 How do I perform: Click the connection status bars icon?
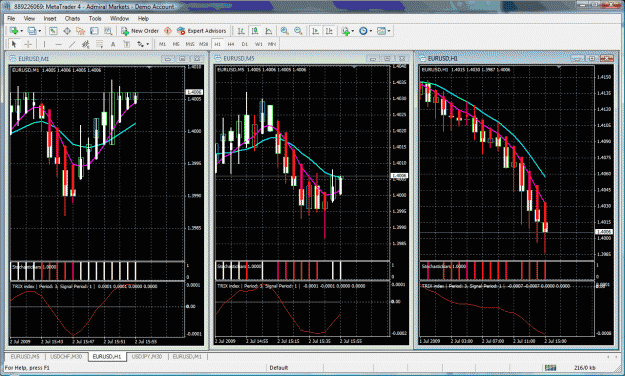tap(550, 367)
